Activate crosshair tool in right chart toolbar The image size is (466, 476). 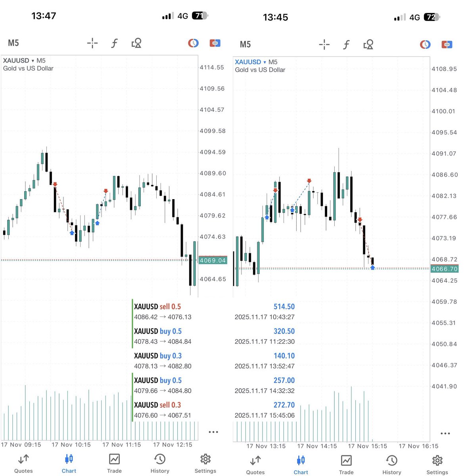(324, 44)
